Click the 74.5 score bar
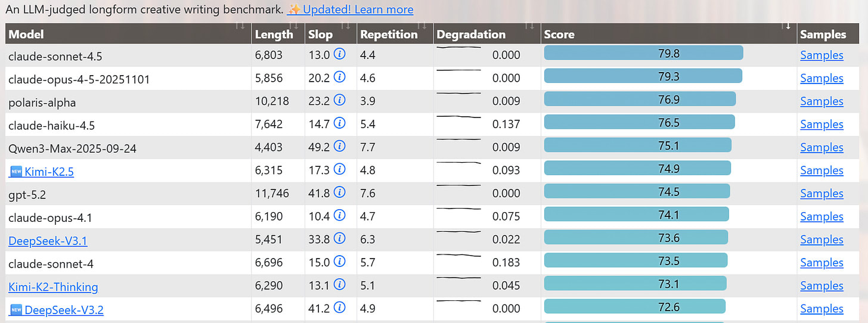Image resolution: width=868 pixels, height=323 pixels. point(637,191)
